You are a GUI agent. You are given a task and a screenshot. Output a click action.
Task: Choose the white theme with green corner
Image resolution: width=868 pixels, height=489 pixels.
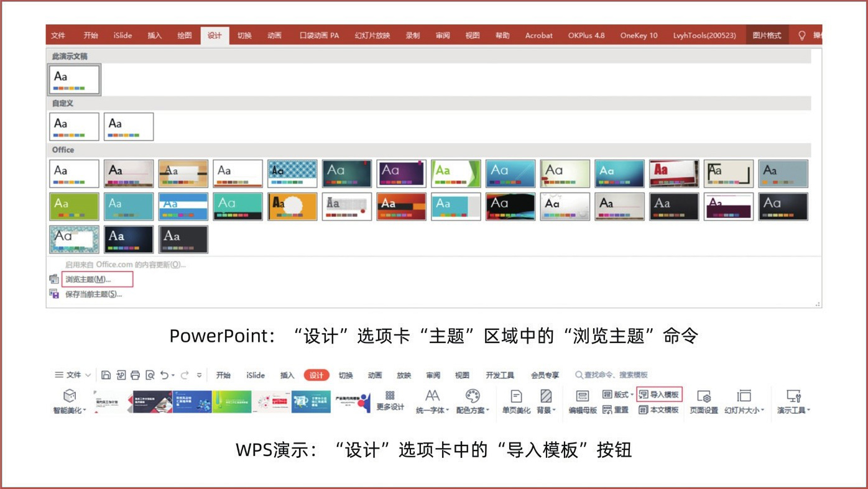[x=456, y=173]
